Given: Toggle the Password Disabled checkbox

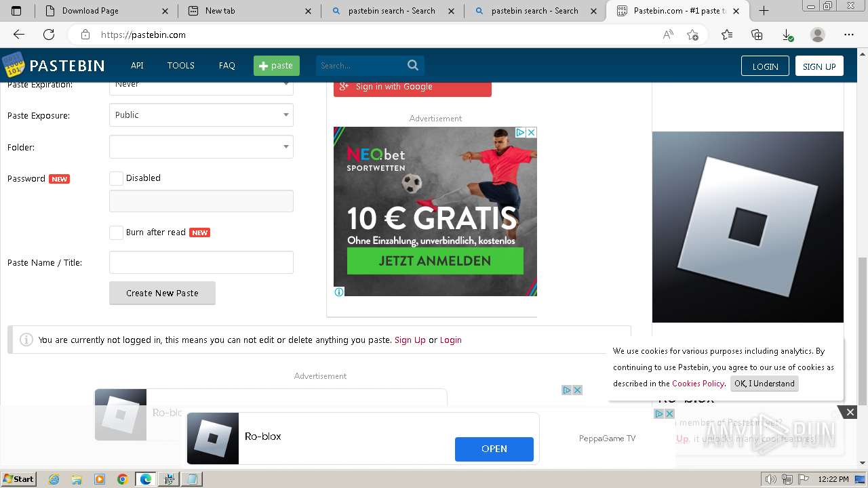Looking at the screenshot, I should 117,178.
